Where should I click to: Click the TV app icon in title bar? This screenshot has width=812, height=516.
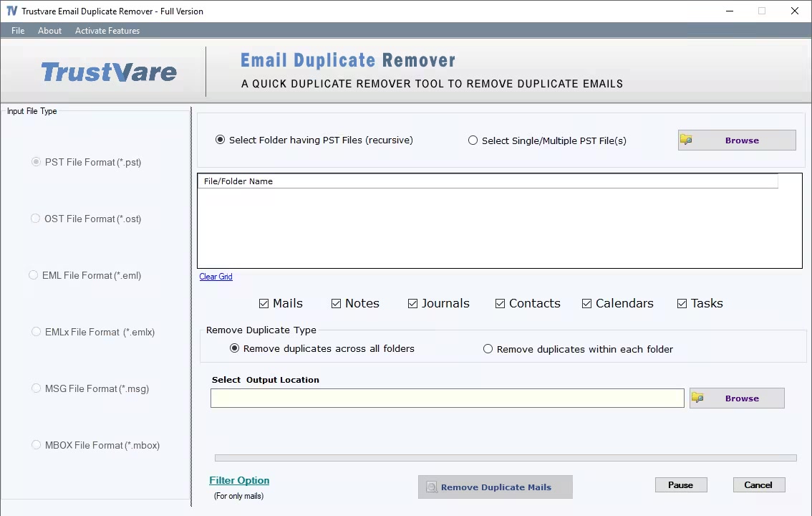(11, 11)
